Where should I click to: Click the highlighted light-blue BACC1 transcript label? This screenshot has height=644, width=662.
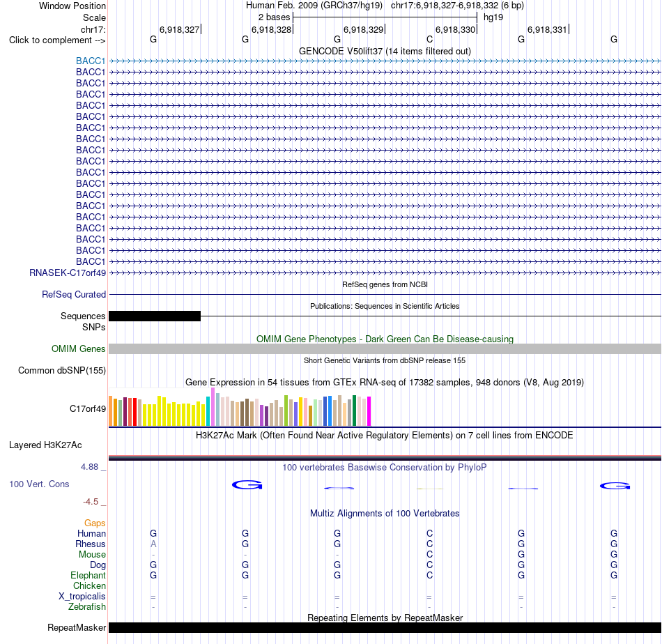pyautogui.click(x=91, y=61)
